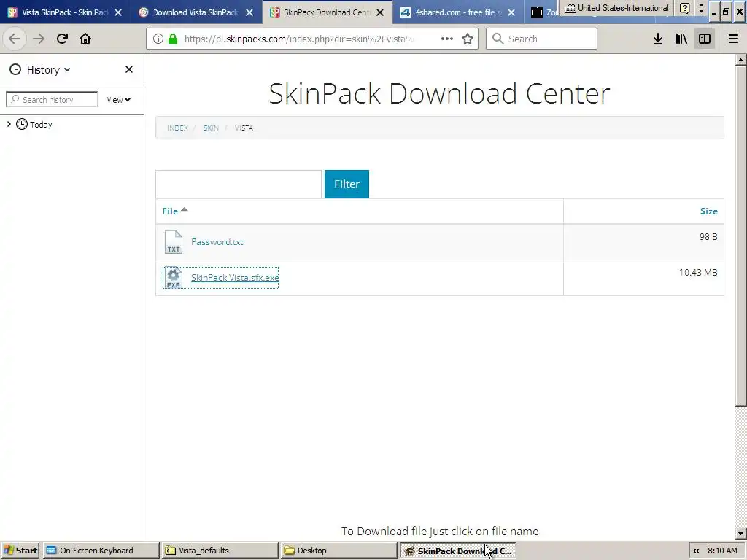This screenshot has height=560, width=747.
Task: Open page actions three-dot menu
Action: coord(447,39)
